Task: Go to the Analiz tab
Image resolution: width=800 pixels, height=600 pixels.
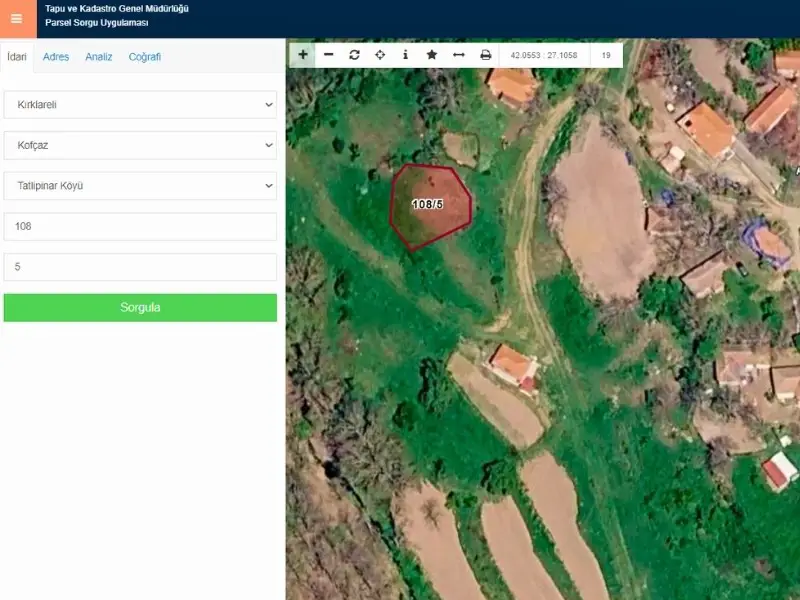Action: [98, 57]
